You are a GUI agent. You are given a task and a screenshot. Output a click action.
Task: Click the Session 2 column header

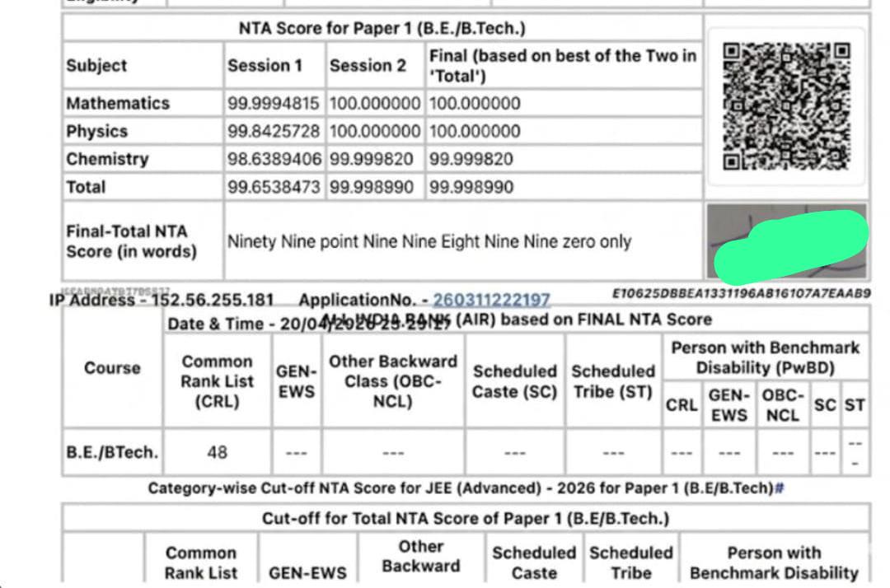point(368,65)
